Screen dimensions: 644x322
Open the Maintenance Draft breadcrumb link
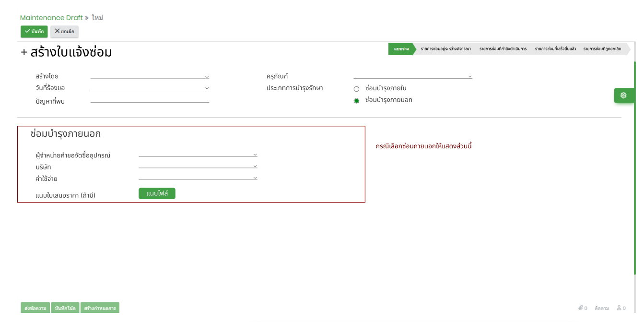(x=51, y=18)
